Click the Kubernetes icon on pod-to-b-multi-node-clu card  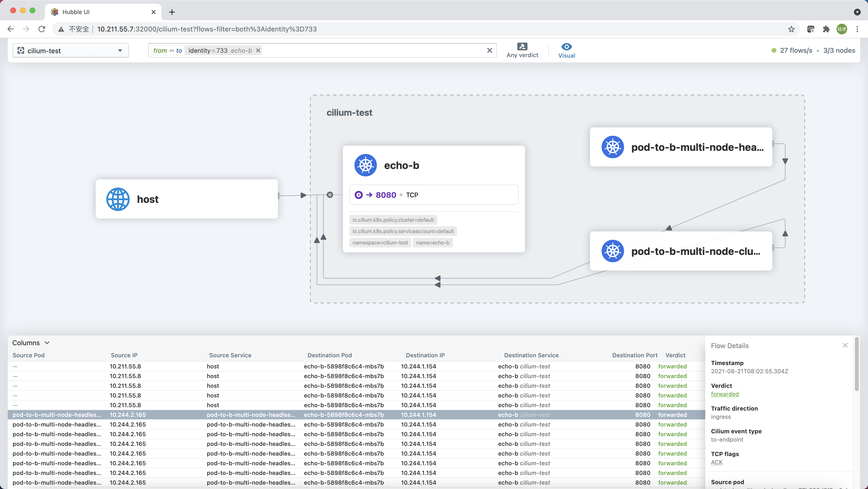[612, 251]
